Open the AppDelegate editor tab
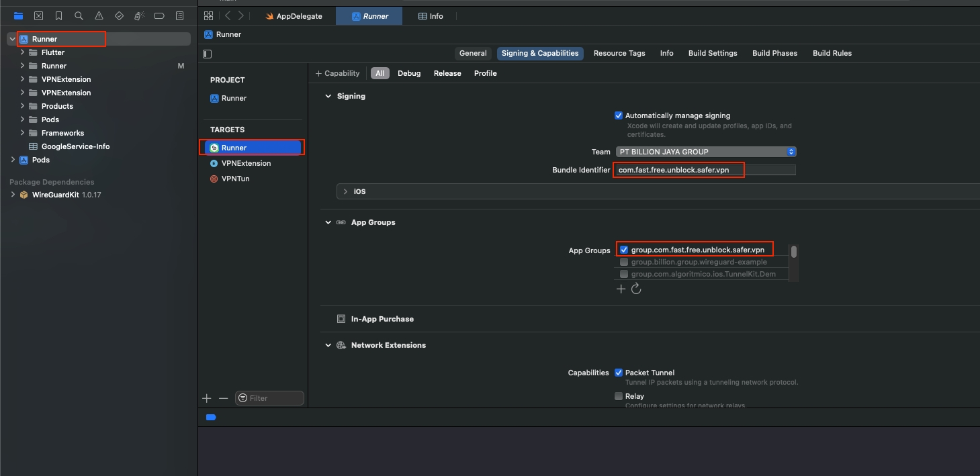980x476 pixels. point(293,16)
